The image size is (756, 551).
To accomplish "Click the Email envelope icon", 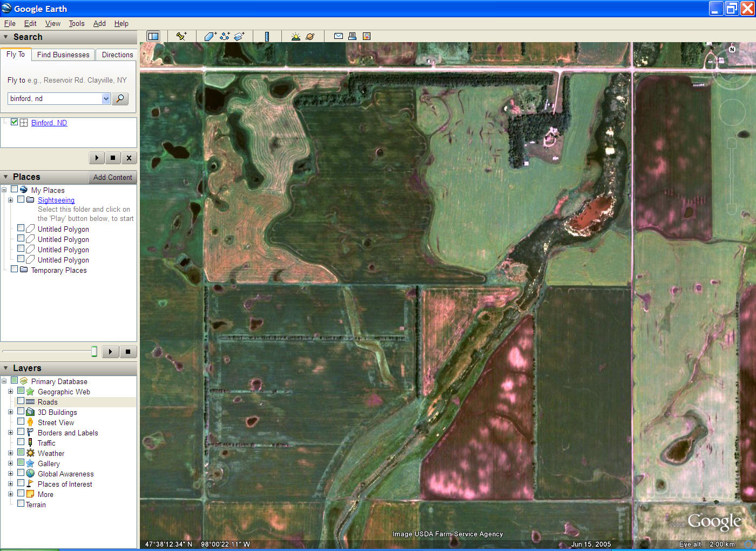I will pos(339,36).
